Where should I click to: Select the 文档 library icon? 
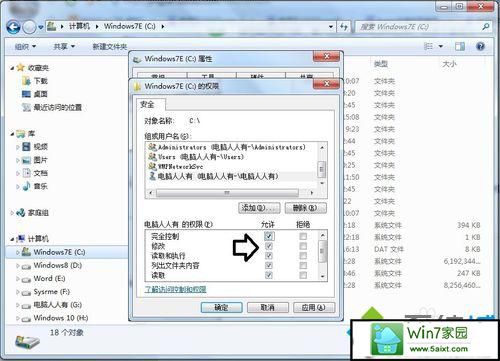click(x=26, y=173)
